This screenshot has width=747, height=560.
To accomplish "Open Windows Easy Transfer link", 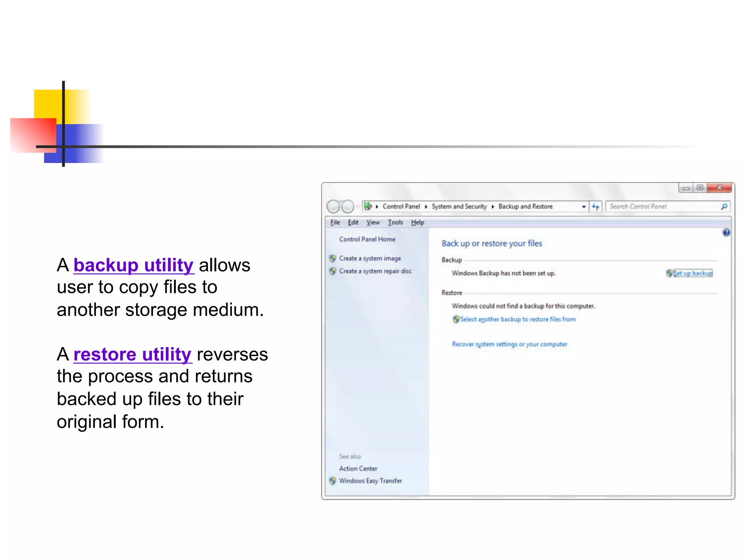I will coord(370,481).
